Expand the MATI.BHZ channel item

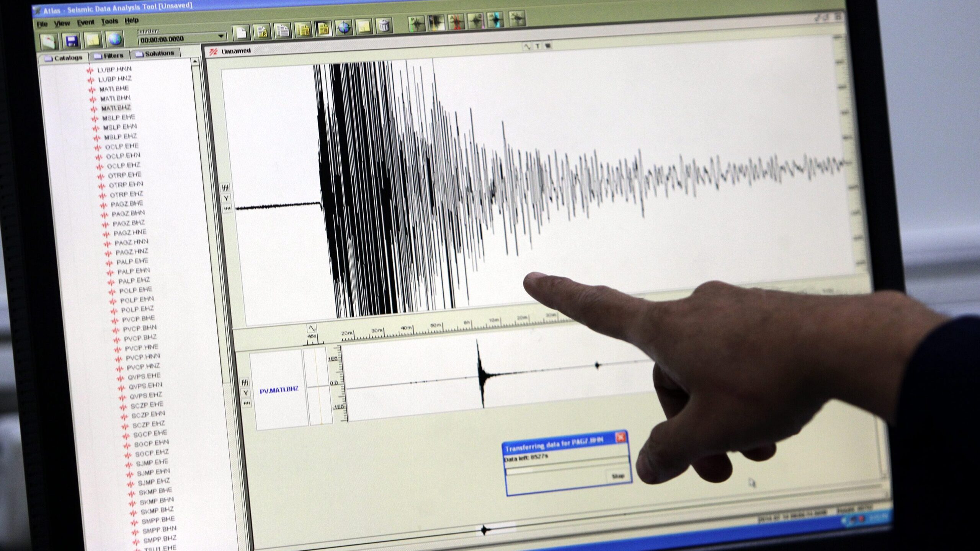[x=116, y=108]
